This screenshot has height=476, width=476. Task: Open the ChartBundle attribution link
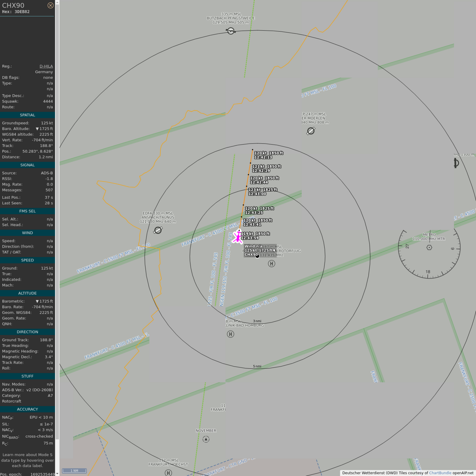(x=440, y=473)
